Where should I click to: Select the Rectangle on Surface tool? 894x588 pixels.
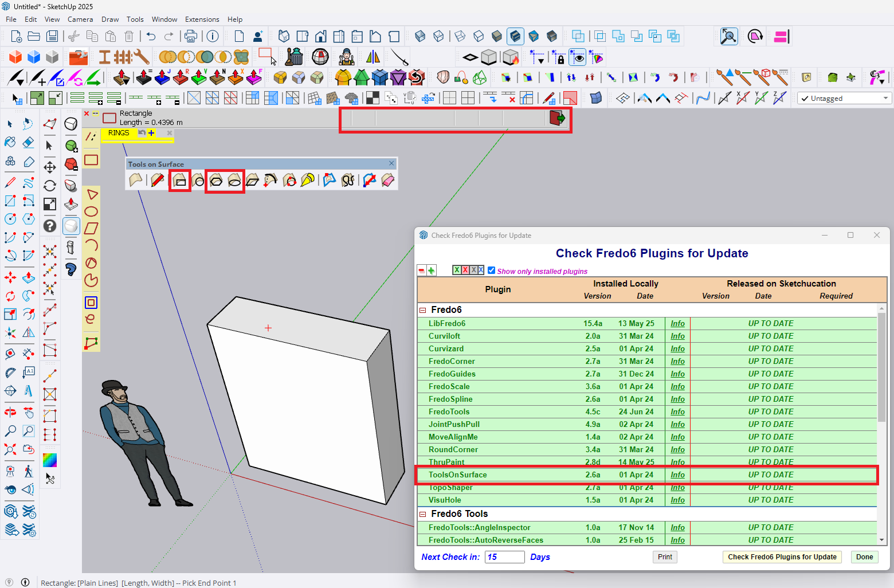coord(180,181)
